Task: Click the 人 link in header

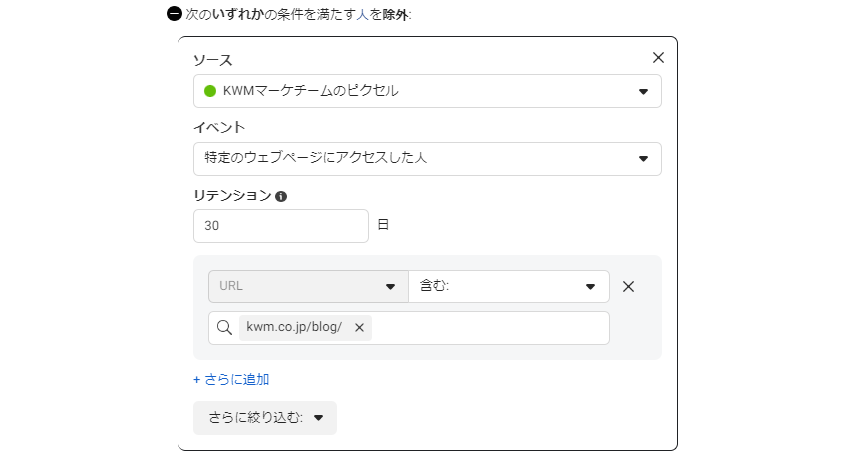Action: pos(363,14)
